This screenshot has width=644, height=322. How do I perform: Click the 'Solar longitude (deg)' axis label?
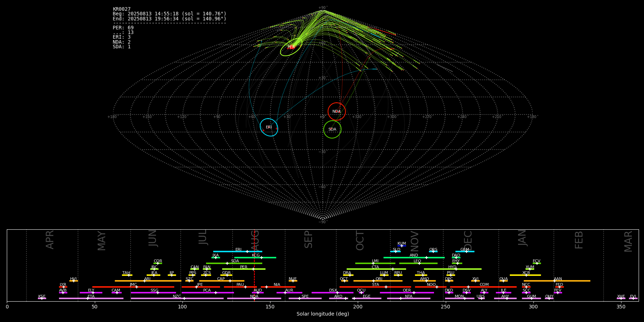click(323, 314)
